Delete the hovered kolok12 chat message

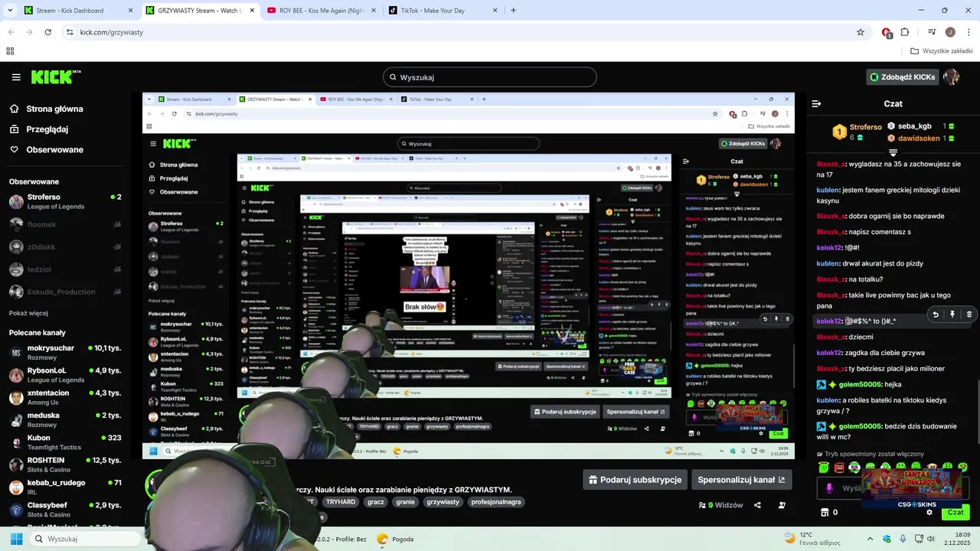[969, 315]
